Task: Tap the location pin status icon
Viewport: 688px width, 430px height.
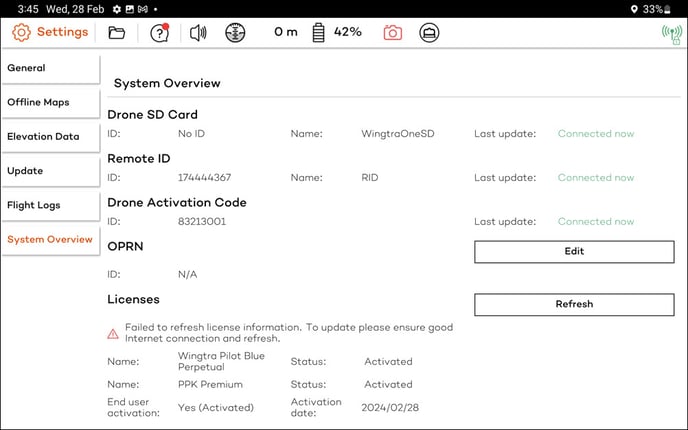Action: 634,9
